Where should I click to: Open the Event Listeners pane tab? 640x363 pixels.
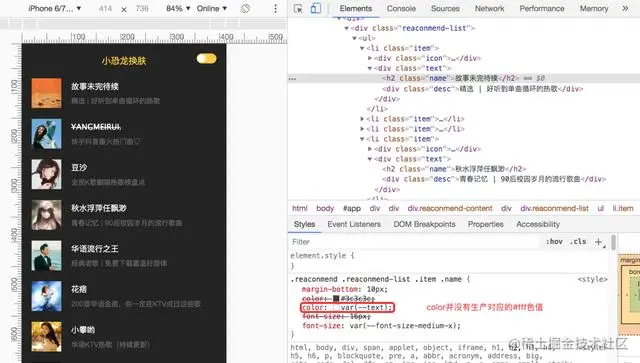pos(354,224)
